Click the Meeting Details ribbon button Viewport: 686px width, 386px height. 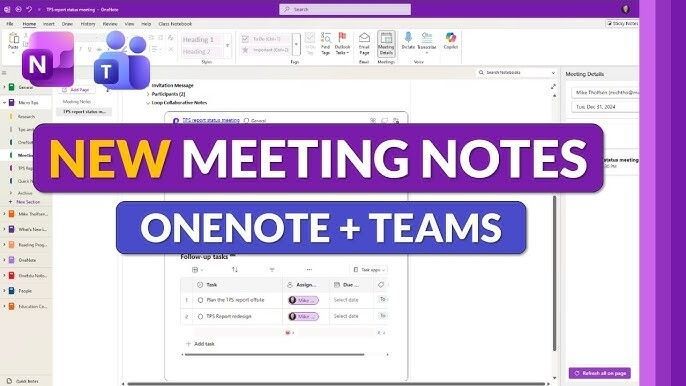click(x=386, y=43)
